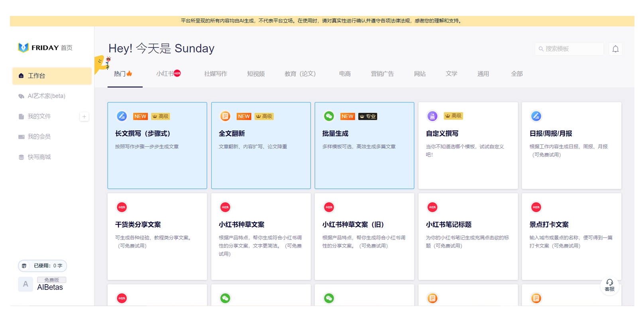
Task: Click the top yellow disclaimer banner text
Action: [322, 21]
